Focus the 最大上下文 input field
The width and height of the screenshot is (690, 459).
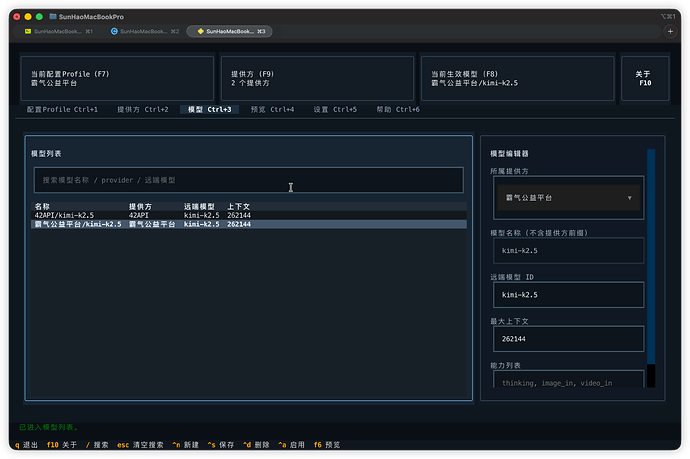569,339
